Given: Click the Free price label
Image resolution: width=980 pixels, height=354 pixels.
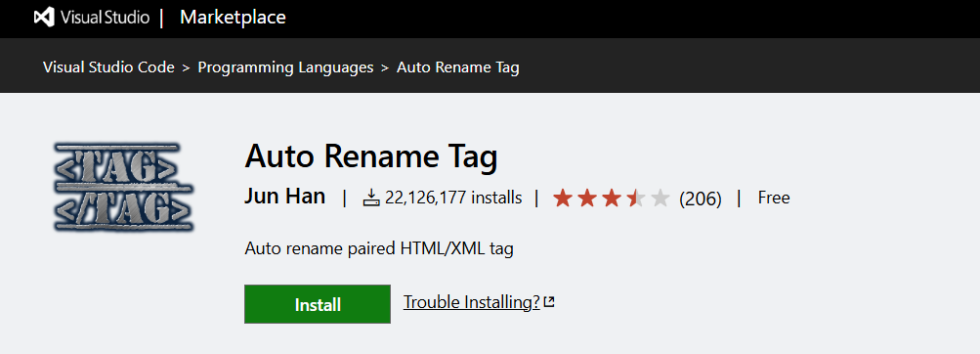Looking at the screenshot, I should tap(774, 199).
